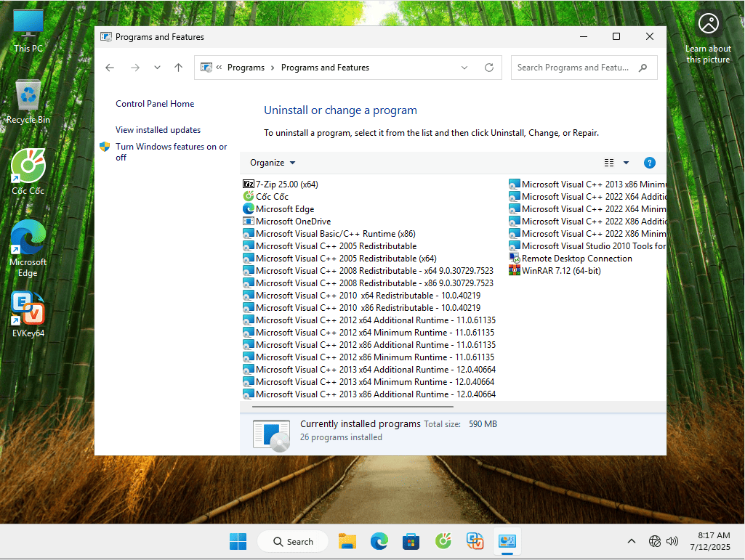
Task: Select Visual C++ 2012 x64 Additional Runtime
Action: click(369, 320)
